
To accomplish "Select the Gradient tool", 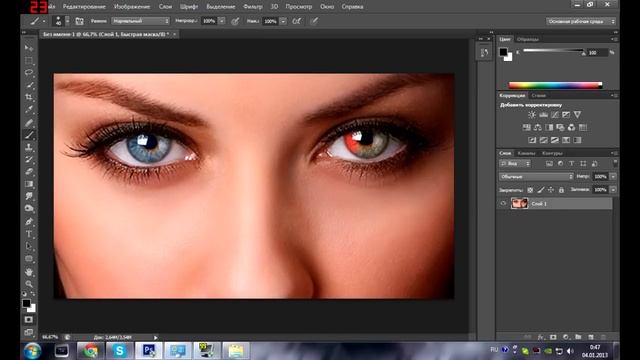I will click(29, 184).
